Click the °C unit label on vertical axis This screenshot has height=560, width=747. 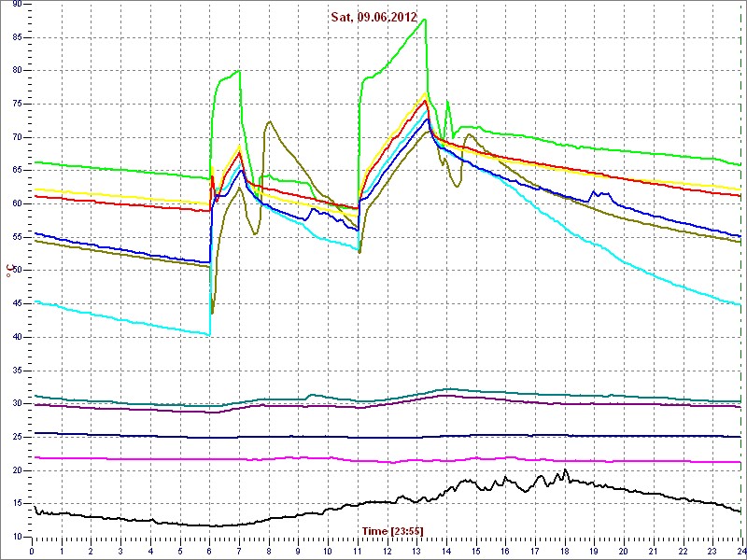tap(8, 272)
